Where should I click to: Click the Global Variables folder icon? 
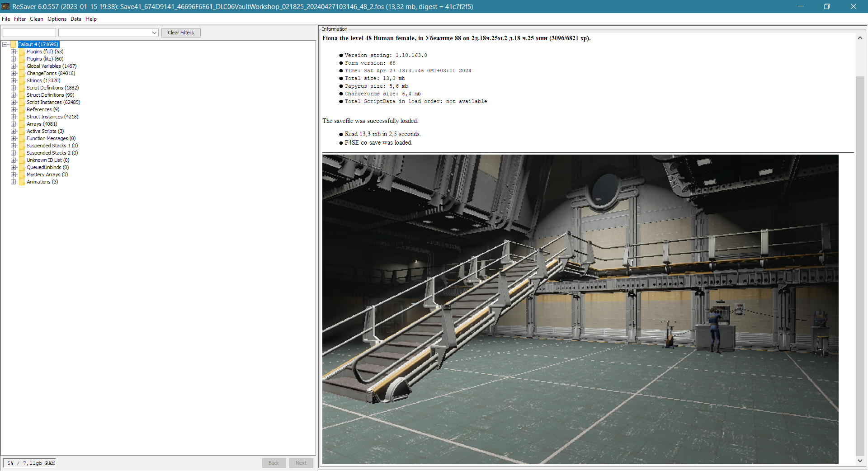(x=22, y=66)
